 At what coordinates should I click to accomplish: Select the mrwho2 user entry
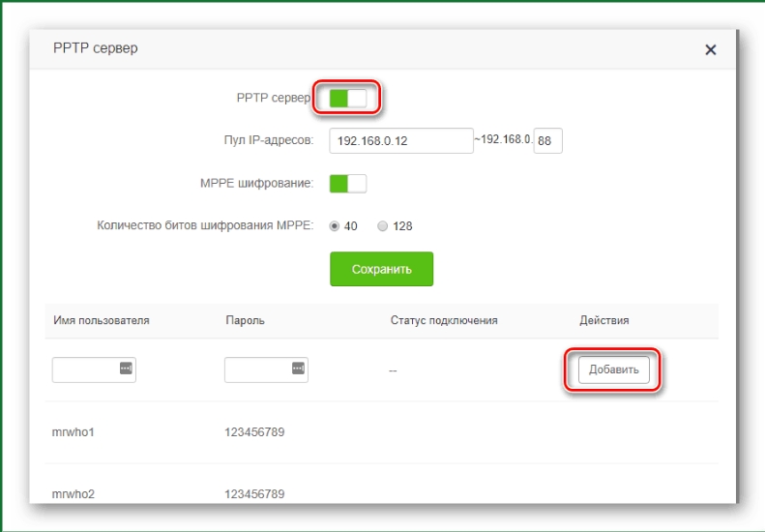point(73,493)
